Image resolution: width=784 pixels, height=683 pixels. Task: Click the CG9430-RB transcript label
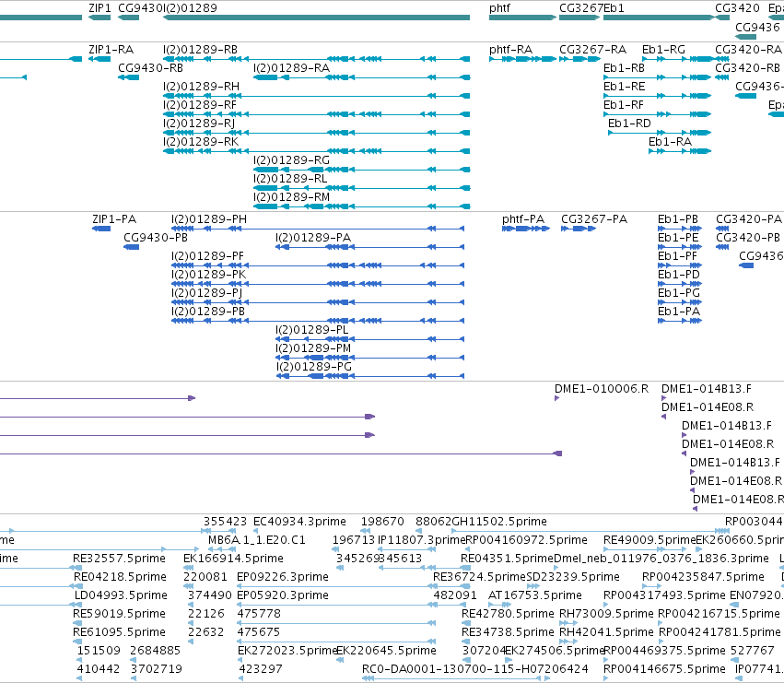coord(150,68)
